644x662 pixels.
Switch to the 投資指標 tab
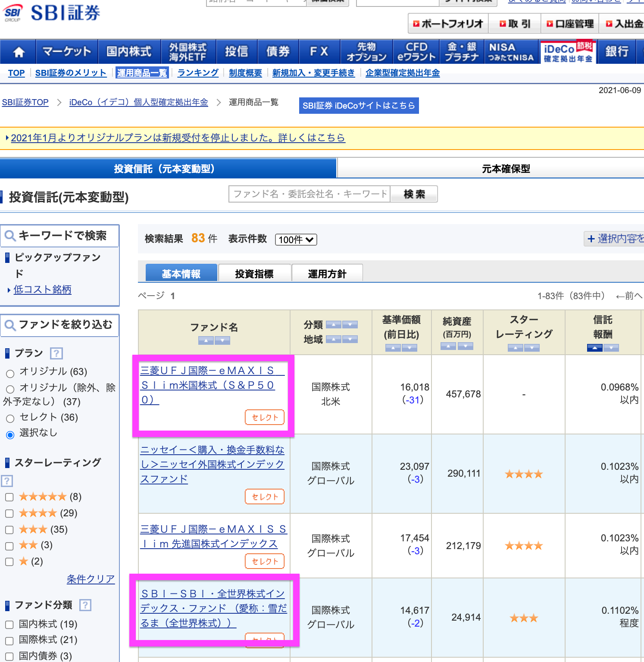point(254,273)
